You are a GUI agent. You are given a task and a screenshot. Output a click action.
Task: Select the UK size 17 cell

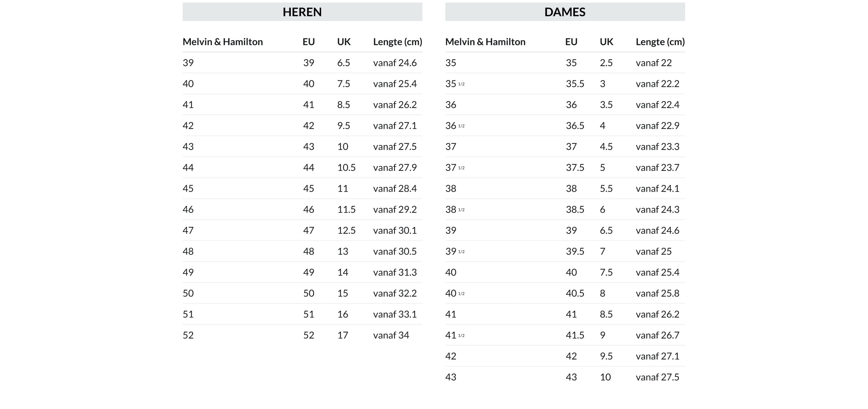342,335
